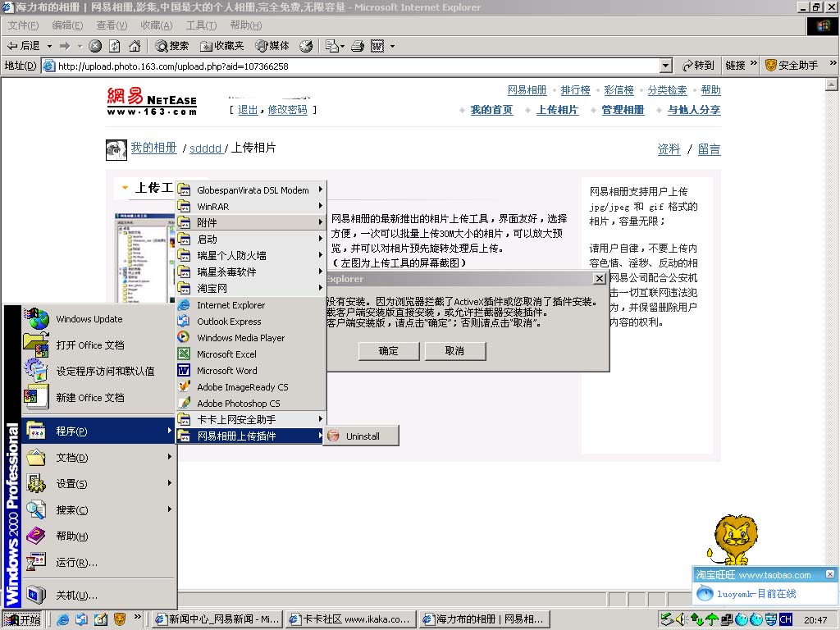The height and width of the screenshot is (630, 840).
Task: Open the Media (媒体) toolbar button
Action: coord(272,46)
